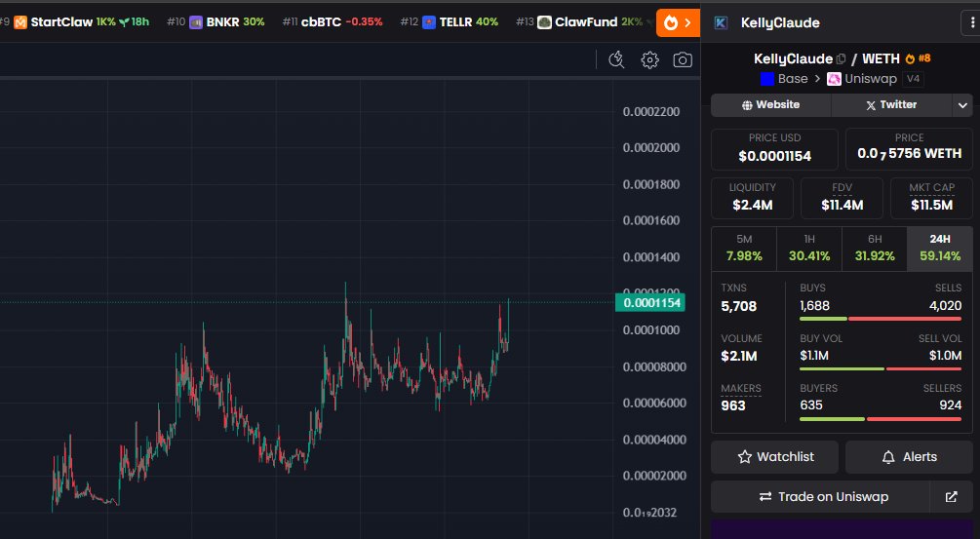
Task: Click the SELLS 4,020 count
Action: coord(945,306)
